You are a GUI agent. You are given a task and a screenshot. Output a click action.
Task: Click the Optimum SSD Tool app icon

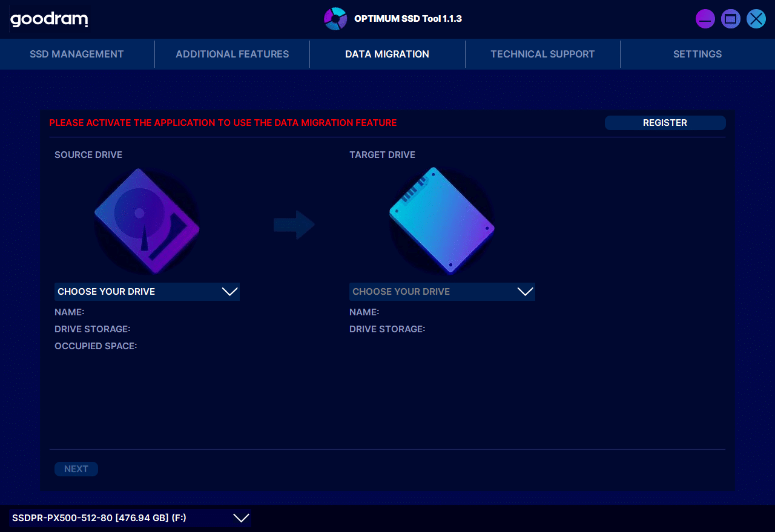click(x=335, y=19)
